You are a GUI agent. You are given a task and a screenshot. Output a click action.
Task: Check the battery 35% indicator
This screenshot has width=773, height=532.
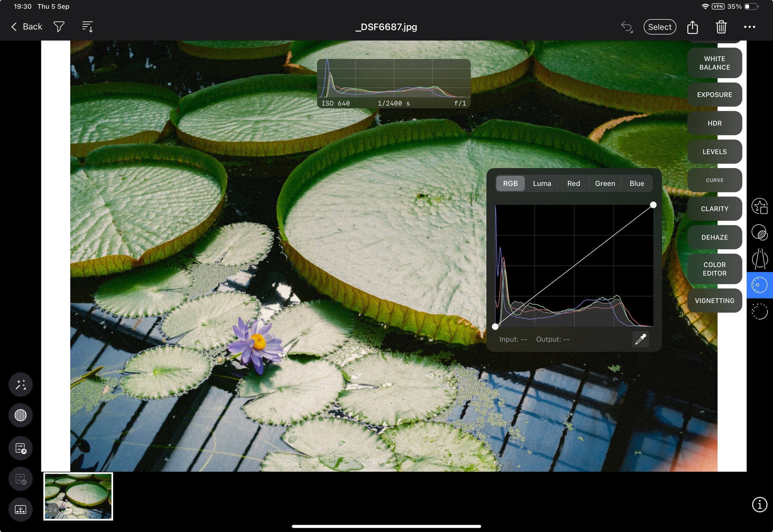[742, 6]
